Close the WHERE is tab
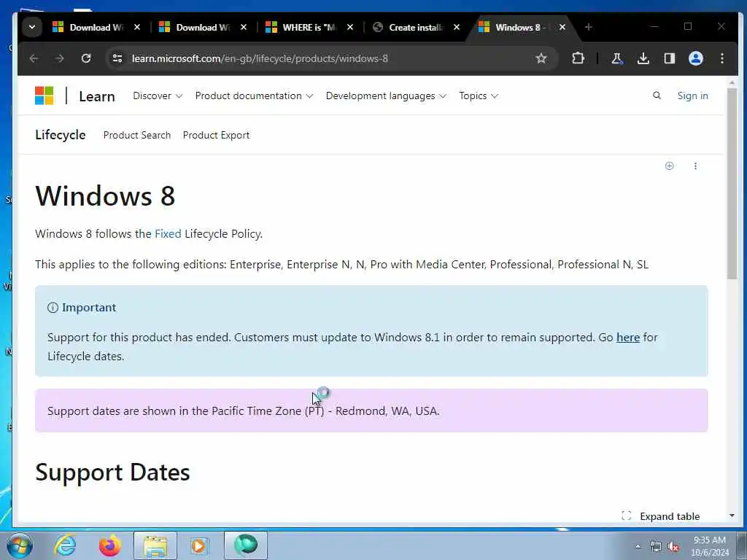 coord(350,27)
